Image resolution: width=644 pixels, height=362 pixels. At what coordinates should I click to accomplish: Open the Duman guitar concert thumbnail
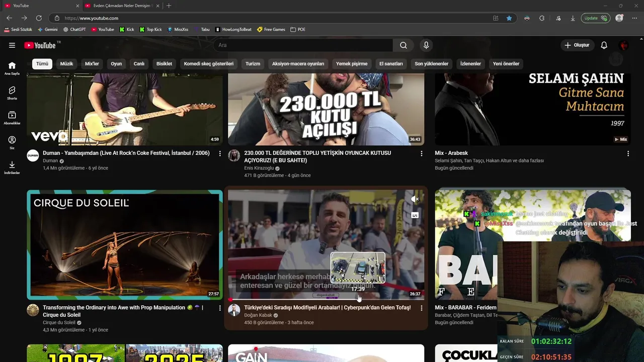[125, 109]
